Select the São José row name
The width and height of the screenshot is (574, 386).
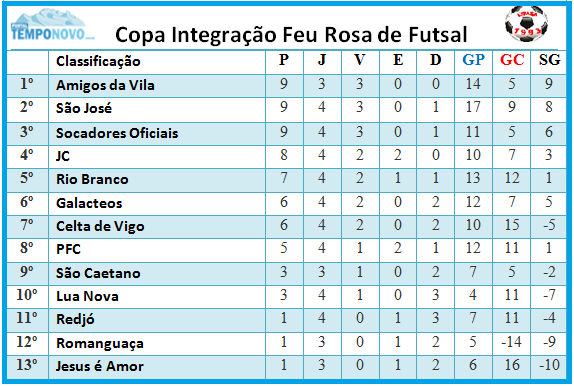click(x=84, y=108)
